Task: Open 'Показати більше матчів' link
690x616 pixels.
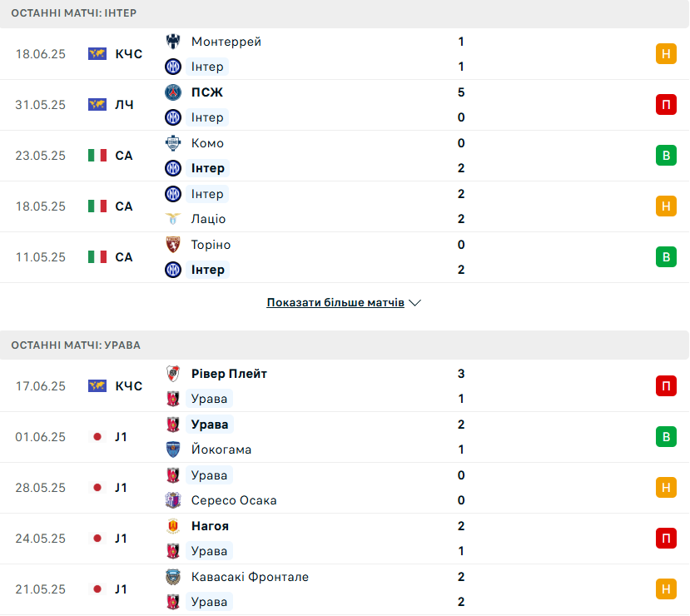Action: point(335,303)
